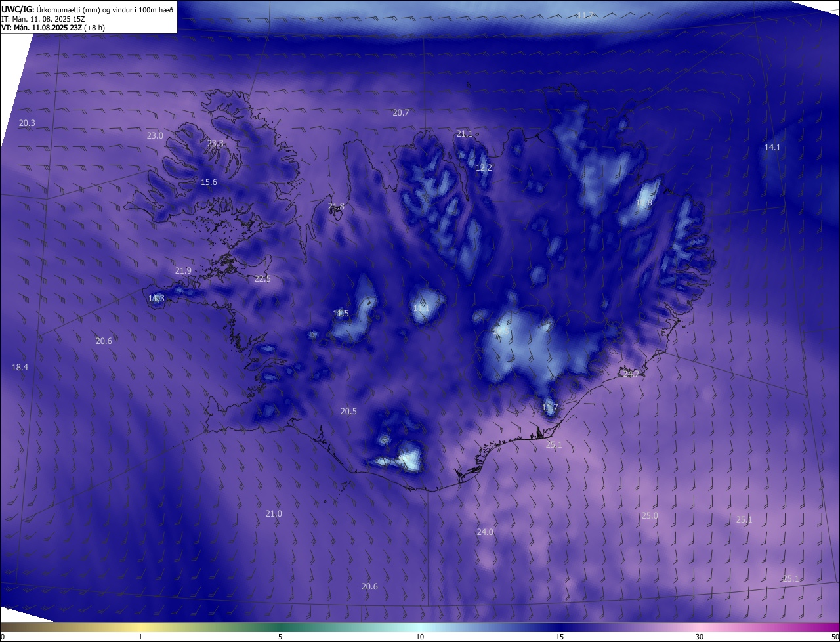840x642 pixels.
Task: Click the 21.9 value label
Action: (183, 271)
